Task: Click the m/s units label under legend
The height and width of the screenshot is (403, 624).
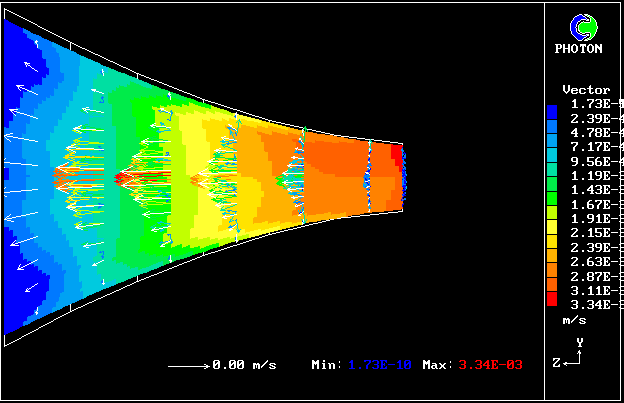Action: click(x=574, y=320)
